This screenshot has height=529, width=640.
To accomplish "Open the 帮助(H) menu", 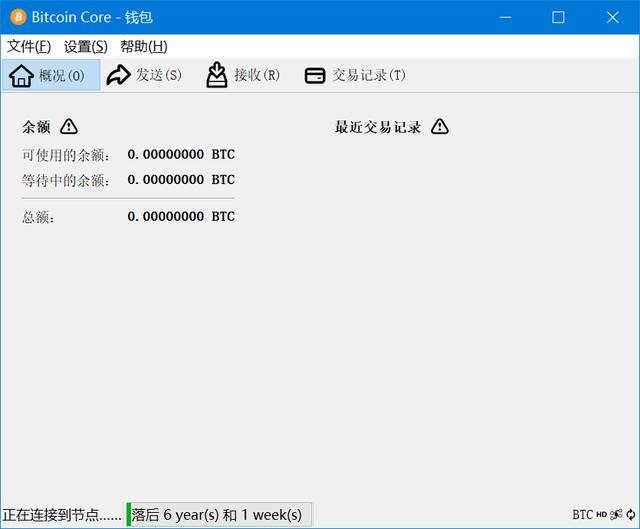I will click(144, 47).
